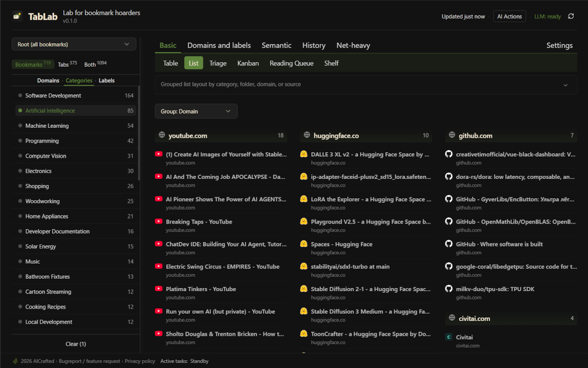This screenshot has width=588, height=368.
Task: Click the refresh icon beside LLM: ready
Action: point(571,16)
